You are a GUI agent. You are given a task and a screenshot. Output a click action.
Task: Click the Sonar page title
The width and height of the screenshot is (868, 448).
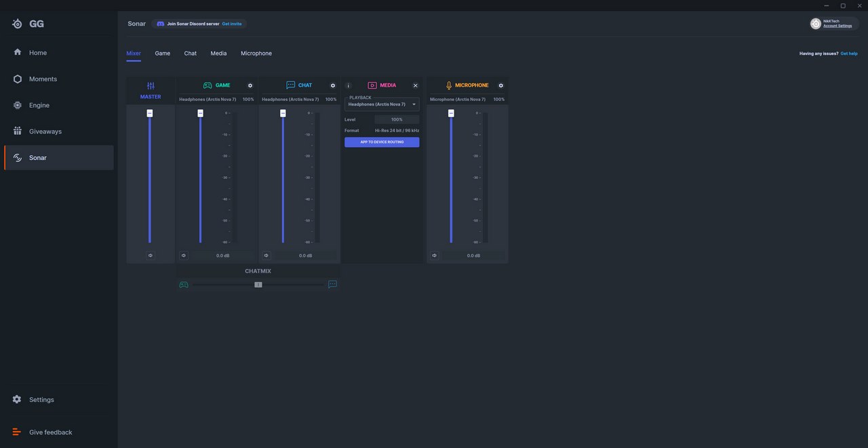[137, 24]
